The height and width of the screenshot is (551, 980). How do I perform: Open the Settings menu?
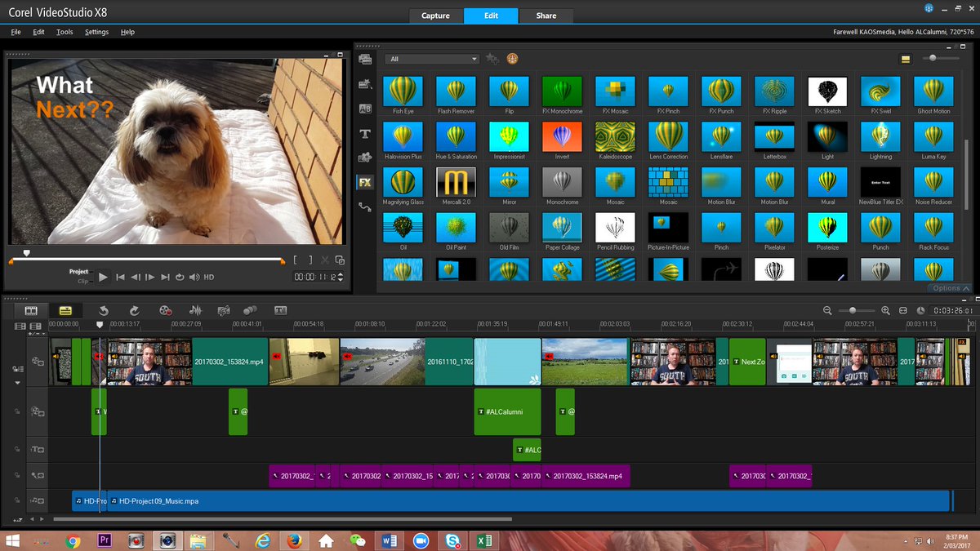(96, 32)
